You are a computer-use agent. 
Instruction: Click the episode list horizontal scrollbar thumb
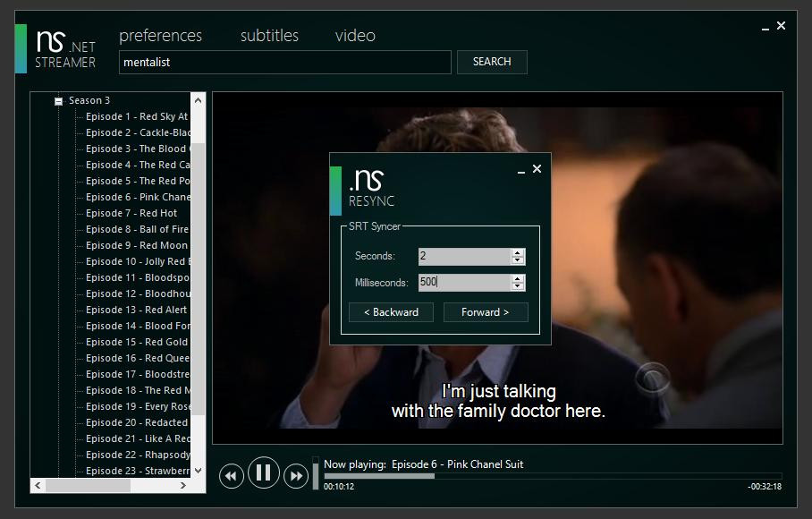pyautogui.click(x=88, y=485)
